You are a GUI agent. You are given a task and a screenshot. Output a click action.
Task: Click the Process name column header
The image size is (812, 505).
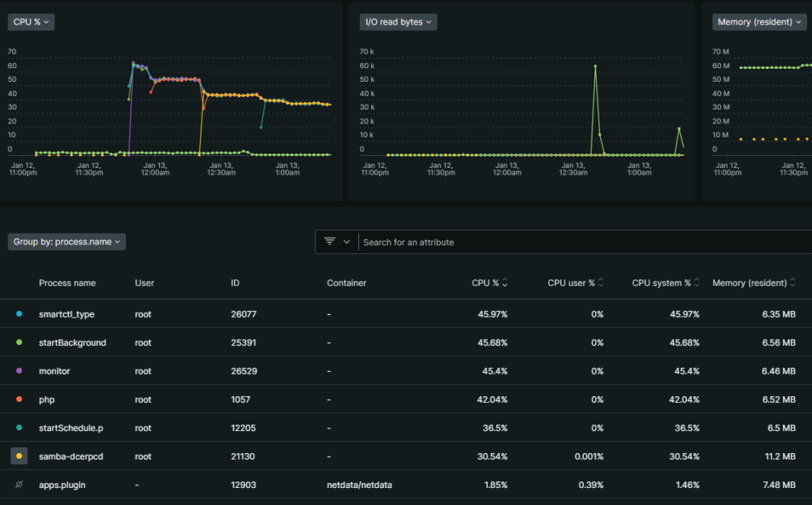[x=67, y=283]
